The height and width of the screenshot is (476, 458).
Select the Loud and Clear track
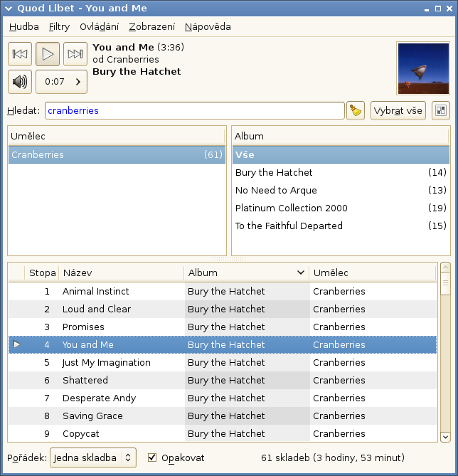click(x=223, y=309)
